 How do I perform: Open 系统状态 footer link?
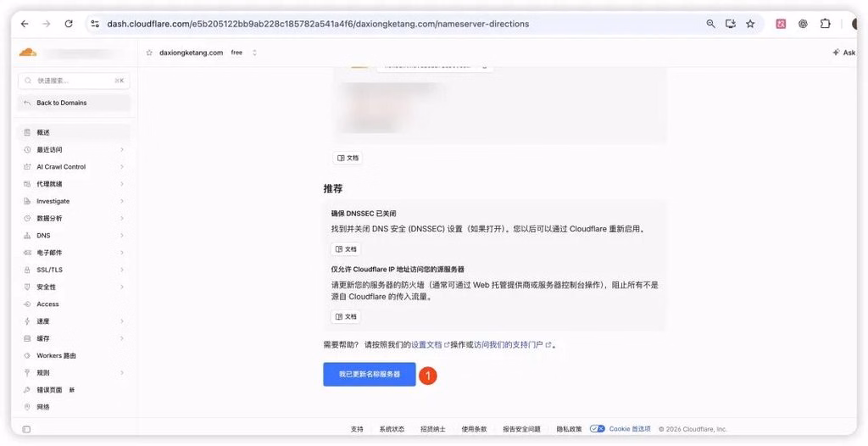392,429
